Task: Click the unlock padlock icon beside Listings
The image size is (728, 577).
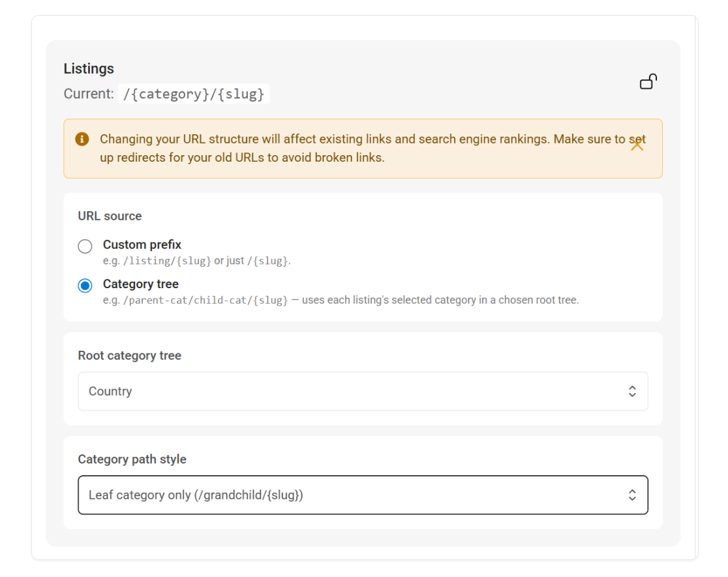Action: (648, 81)
